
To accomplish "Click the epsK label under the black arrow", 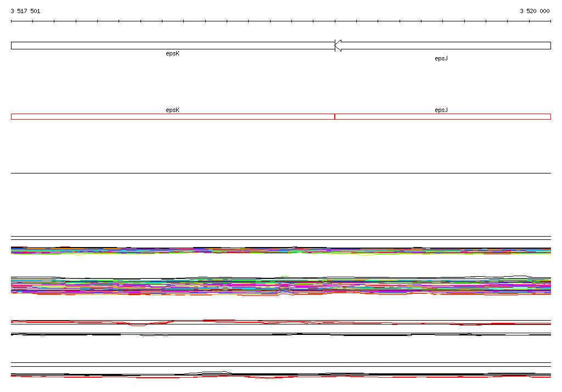I will click(x=172, y=54).
